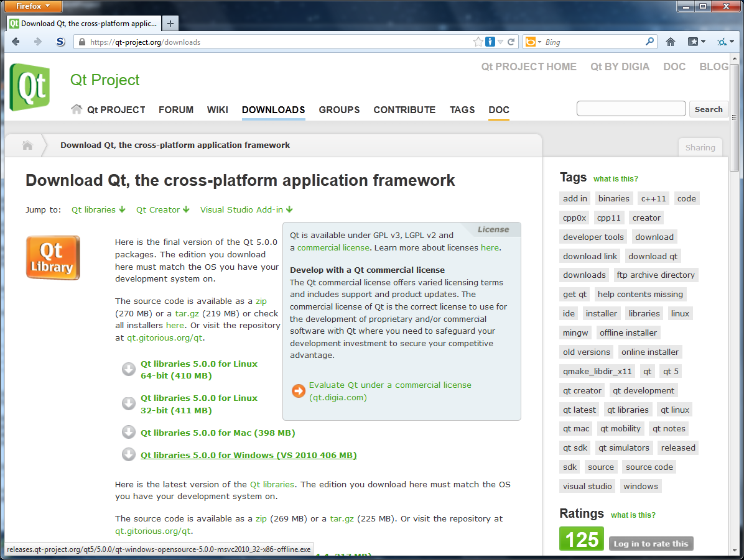
Task: Select the 'qt creator' tag
Action: tap(582, 391)
